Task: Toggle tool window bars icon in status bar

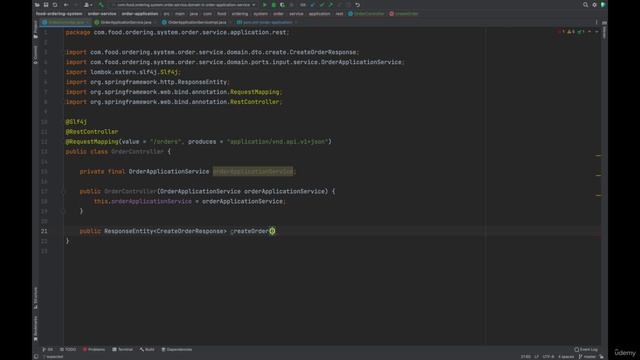Action: click(36, 356)
